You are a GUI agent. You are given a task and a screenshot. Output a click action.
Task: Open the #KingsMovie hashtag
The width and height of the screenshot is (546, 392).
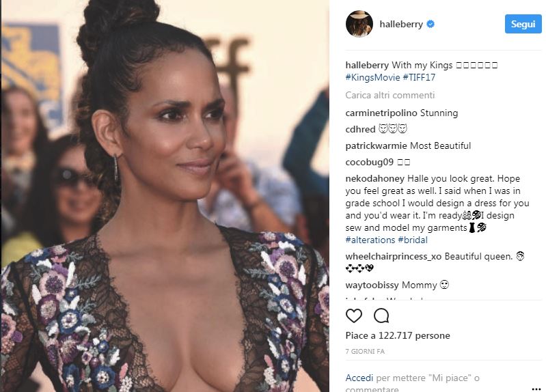tap(372, 77)
